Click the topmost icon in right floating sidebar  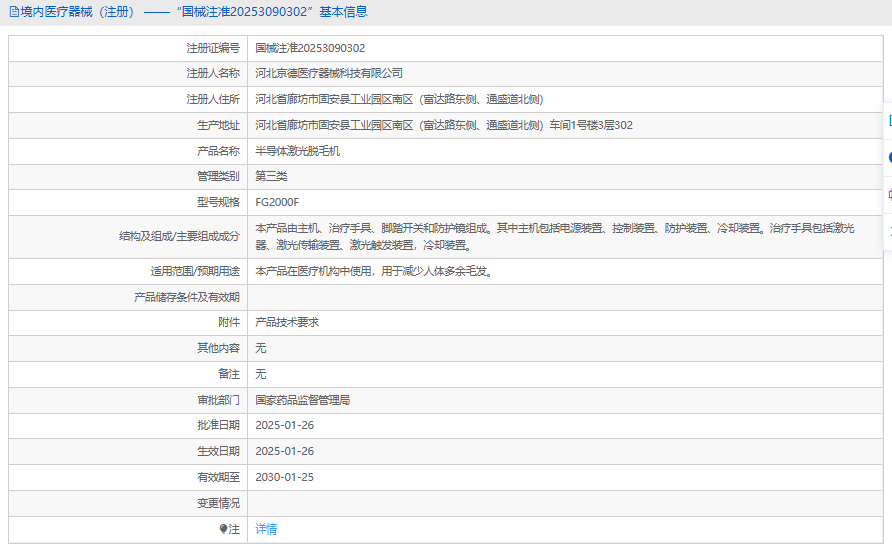[x=888, y=120]
